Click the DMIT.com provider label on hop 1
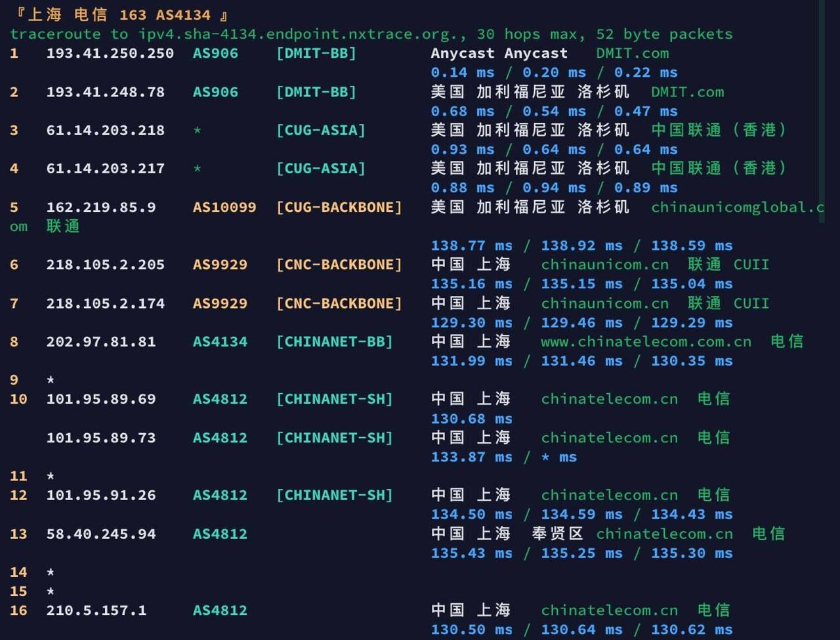The image size is (840, 640). click(632, 53)
